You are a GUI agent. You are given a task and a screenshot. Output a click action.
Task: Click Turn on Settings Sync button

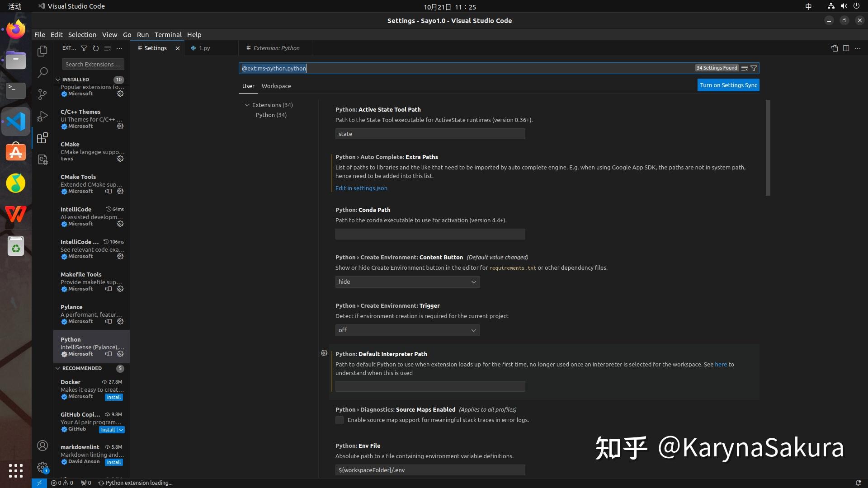[728, 85]
